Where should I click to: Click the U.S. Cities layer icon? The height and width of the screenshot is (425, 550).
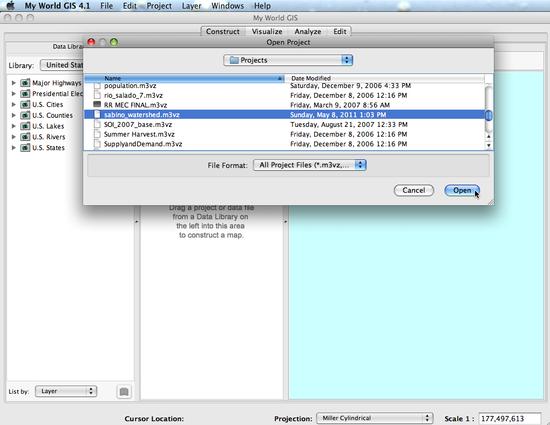click(25, 104)
